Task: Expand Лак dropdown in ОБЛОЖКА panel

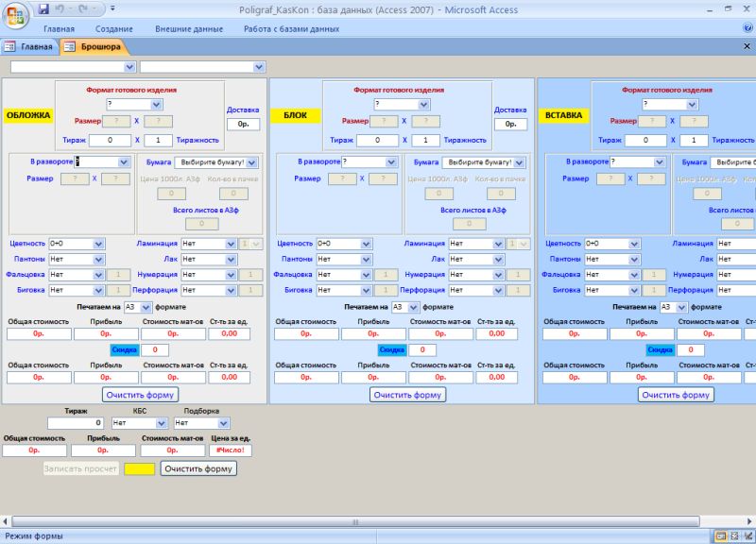Action: coord(231,259)
